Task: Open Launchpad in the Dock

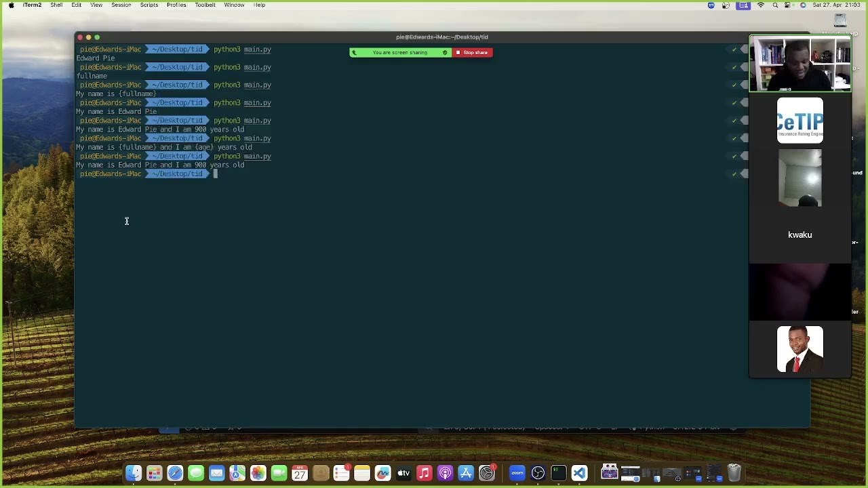Action: (155, 472)
